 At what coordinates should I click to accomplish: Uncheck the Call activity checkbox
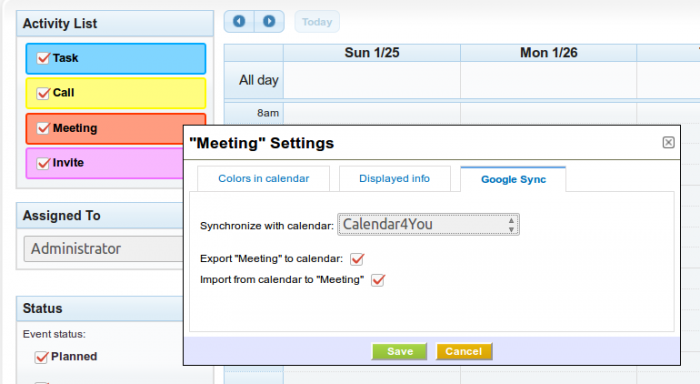tap(43, 93)
